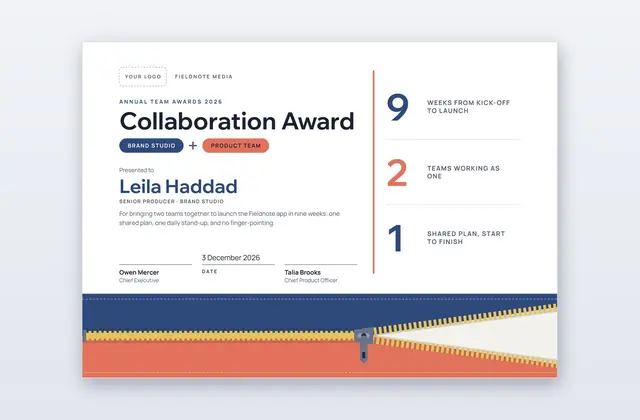The image size is (640, 420).
Task: Select 'TEAMS WORKING AS ONE' text
Action: click(x=463, y=172)
